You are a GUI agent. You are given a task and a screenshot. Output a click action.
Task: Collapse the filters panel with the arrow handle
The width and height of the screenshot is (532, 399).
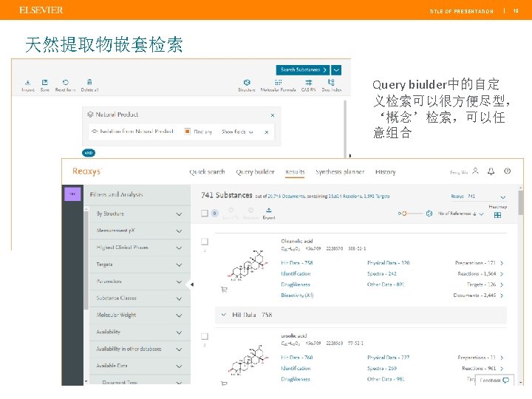[x=191, y=284]
